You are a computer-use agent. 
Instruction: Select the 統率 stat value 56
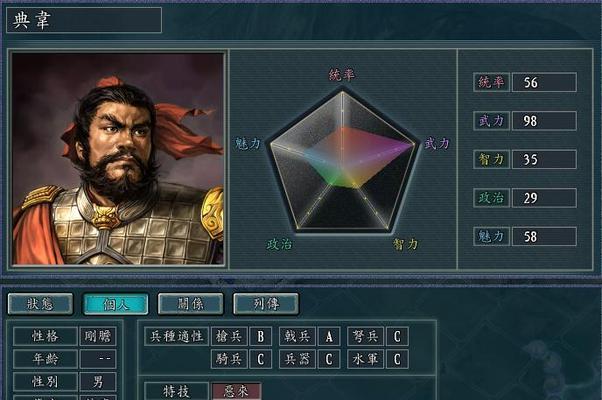click(x=544, y=82)
